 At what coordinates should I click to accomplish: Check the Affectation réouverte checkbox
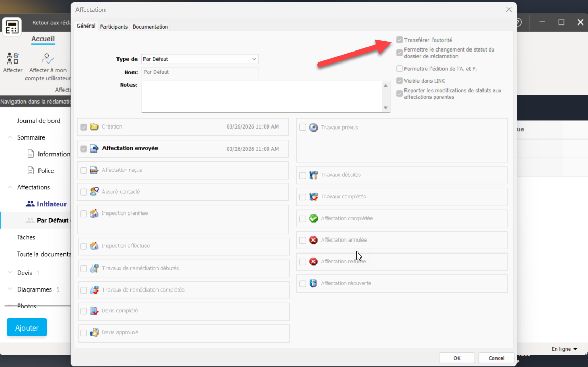pyautogui.click(x=303, y=284)
